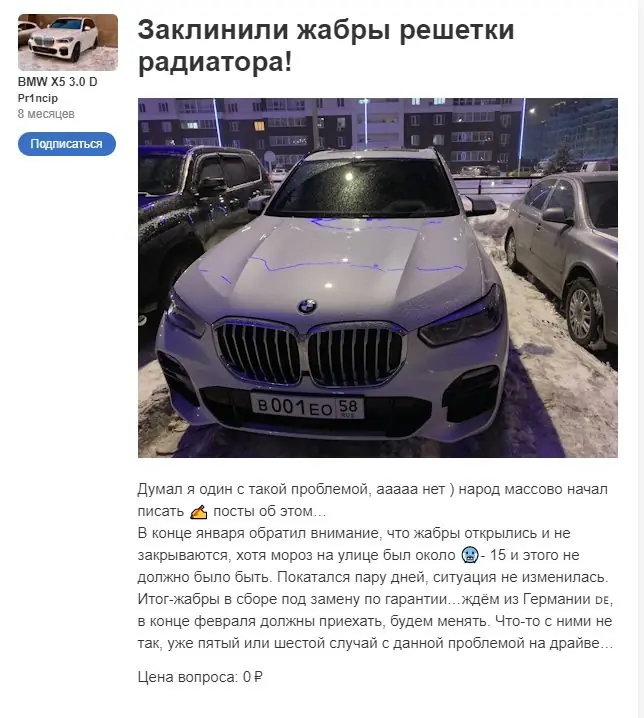Visit the Pr1ncip user profile
644x718 pixels.
pyautogui.click(x=38, y=98)
